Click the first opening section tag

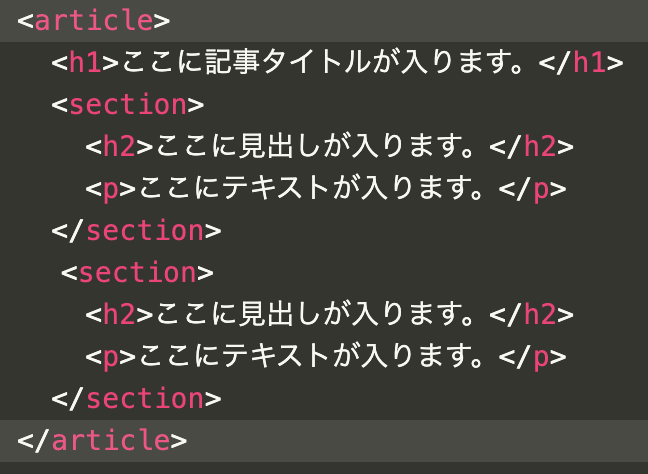pos(128,105)
